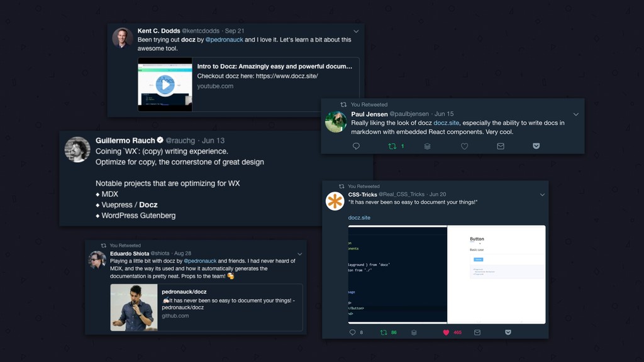Expand the CSS-Tricks tweet options chevron
Image resolution: width=644 pixels, height=362 pixels.
542,195
